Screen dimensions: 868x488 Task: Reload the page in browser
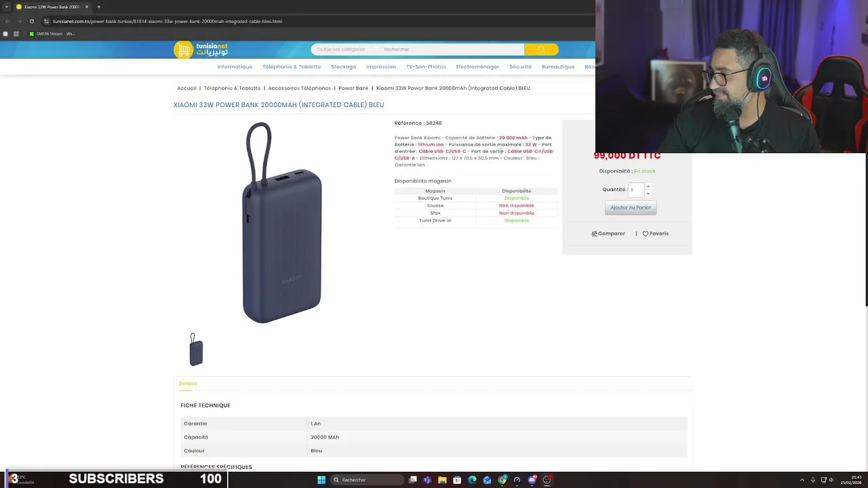pos(31,21)
